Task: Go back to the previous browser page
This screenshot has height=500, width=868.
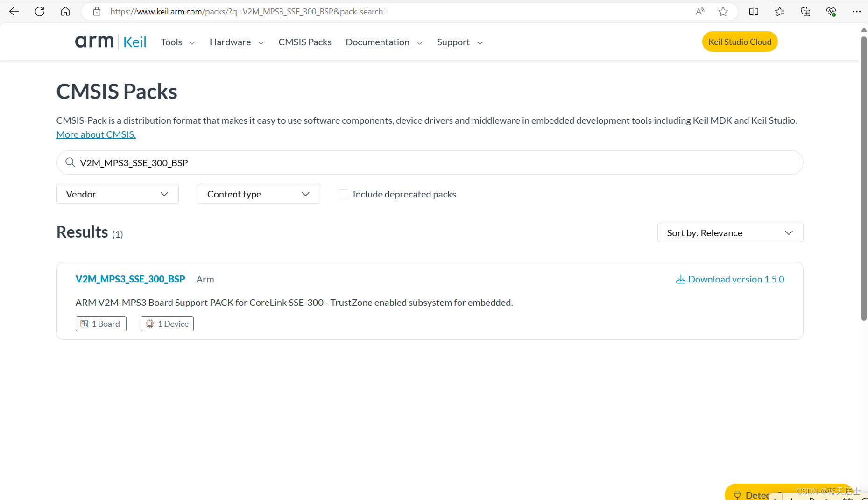Action: [x=14, y=12]
